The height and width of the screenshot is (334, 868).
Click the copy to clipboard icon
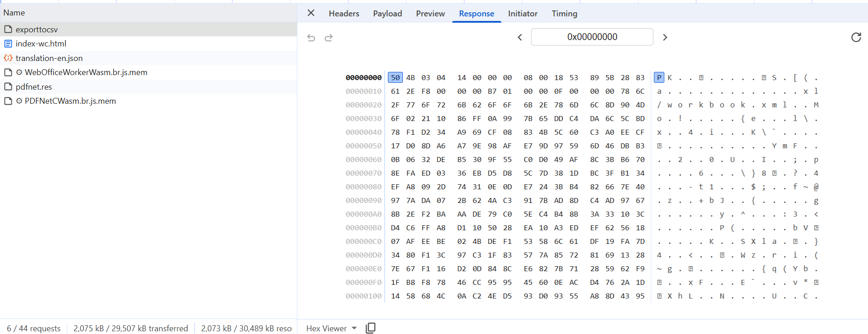[371, 328]
